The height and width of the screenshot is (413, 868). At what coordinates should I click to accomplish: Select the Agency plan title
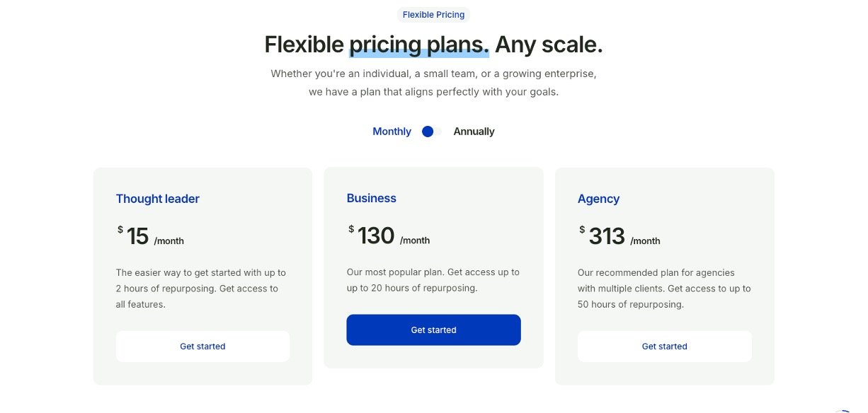[598, 199]
